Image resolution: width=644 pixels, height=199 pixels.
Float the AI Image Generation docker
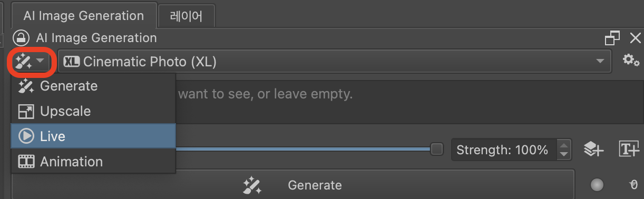(x=612, y=38)
